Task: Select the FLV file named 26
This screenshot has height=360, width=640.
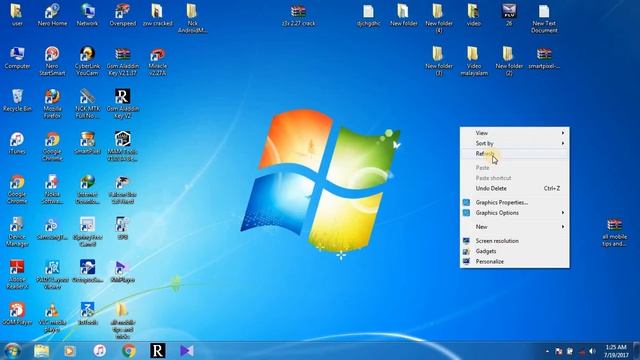Action: pos(509,15)
